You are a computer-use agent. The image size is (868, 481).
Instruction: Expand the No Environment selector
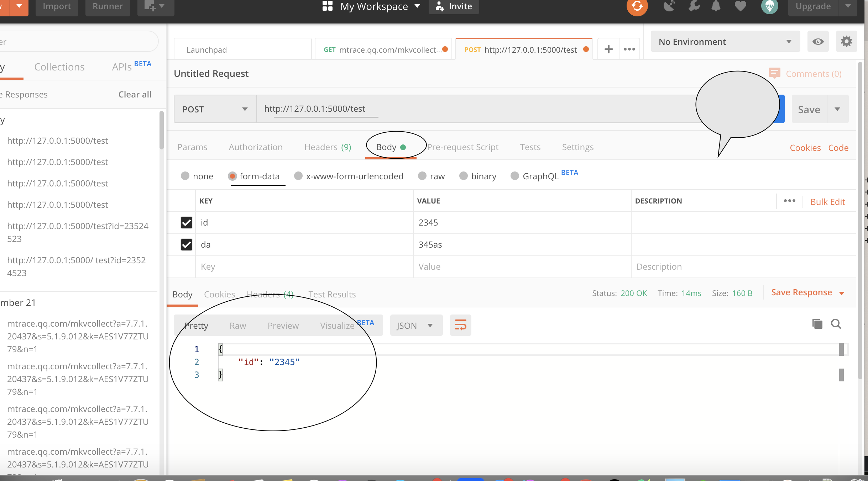tap(725, 42)
